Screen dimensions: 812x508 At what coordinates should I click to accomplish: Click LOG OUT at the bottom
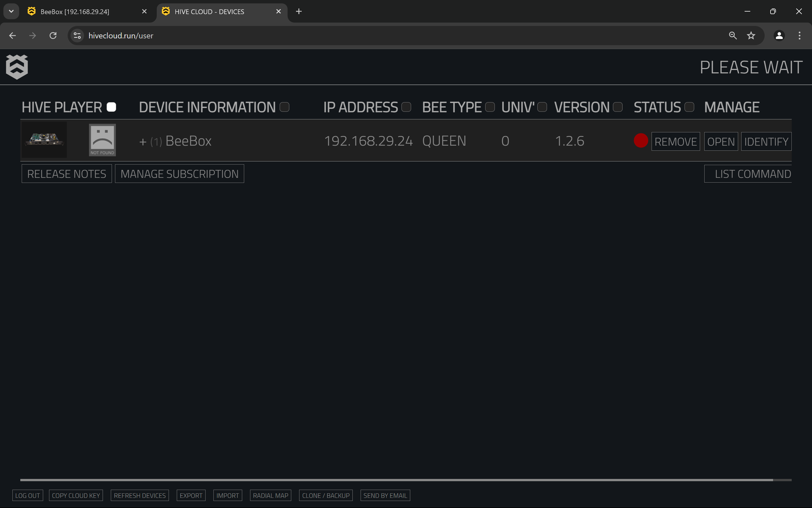pos(28,496)
